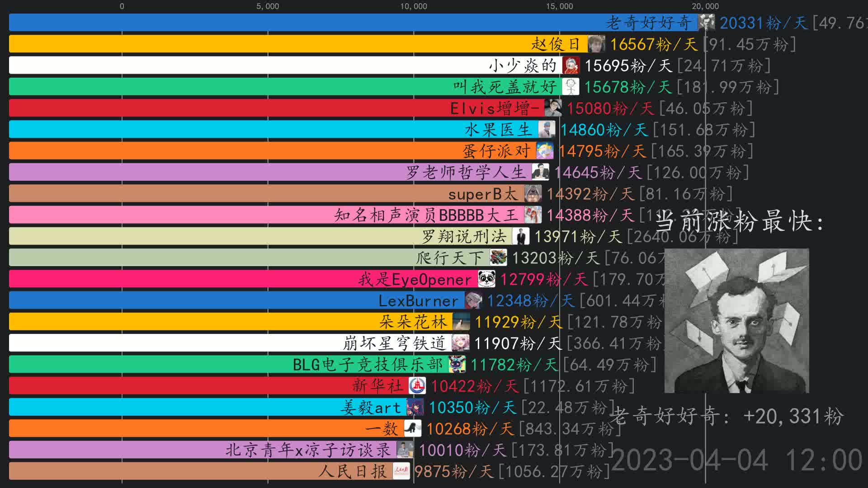Image resolution: width=868 pixels, height=488 pixels.
Task: Click the 20331粉/天 value
Action: point(764,23)
